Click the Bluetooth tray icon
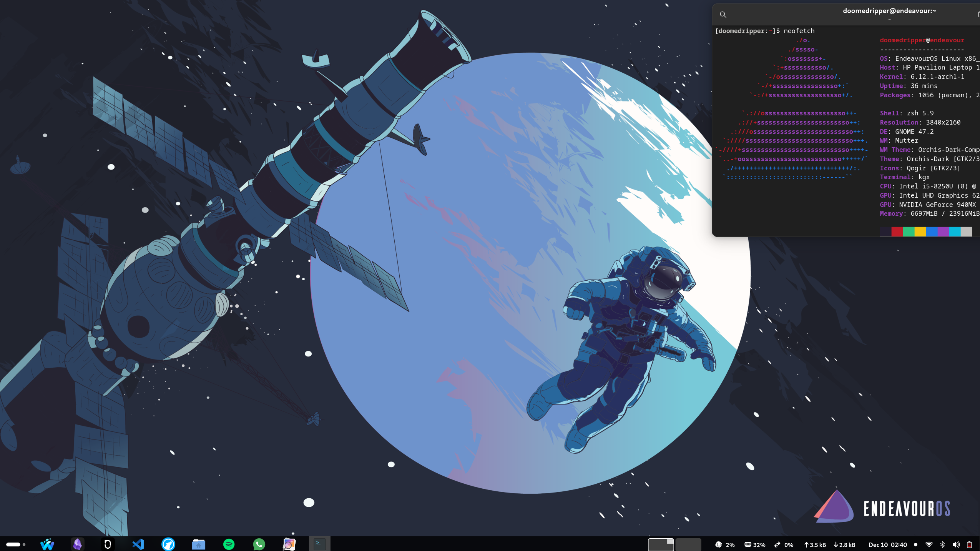The image size is (980, 551). click(x=942, y=544)
